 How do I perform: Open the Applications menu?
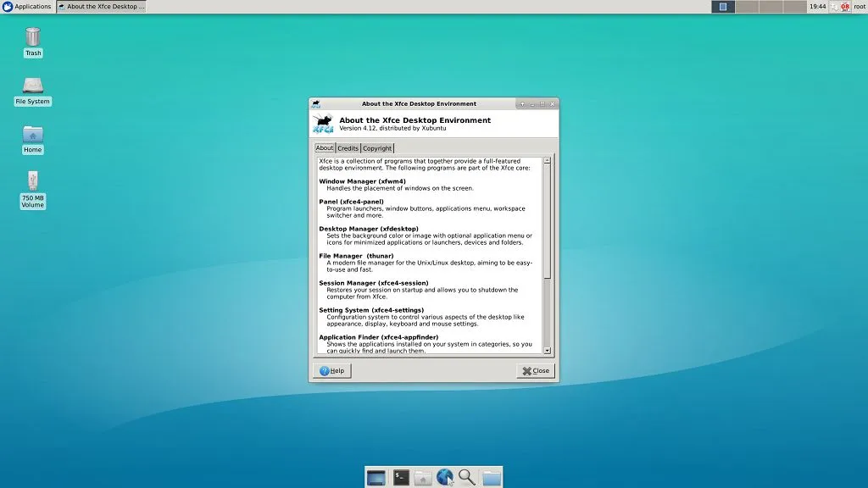click(x=26, y=7)
